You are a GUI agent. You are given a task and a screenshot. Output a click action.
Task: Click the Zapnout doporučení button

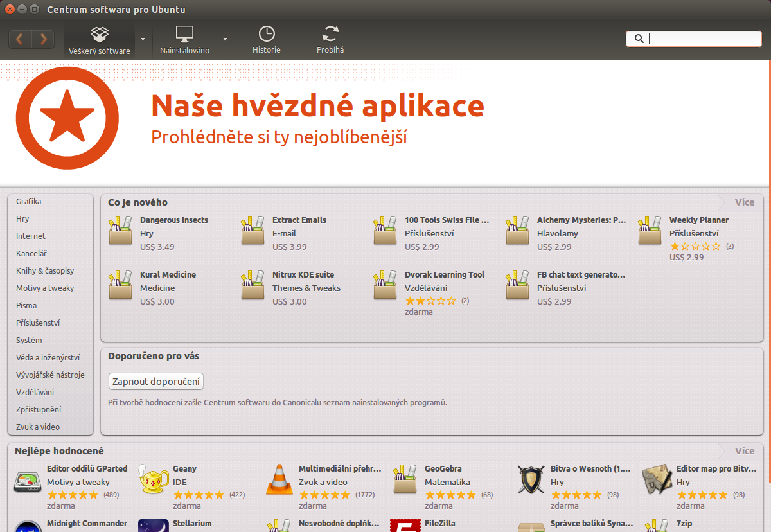(156, 382)
